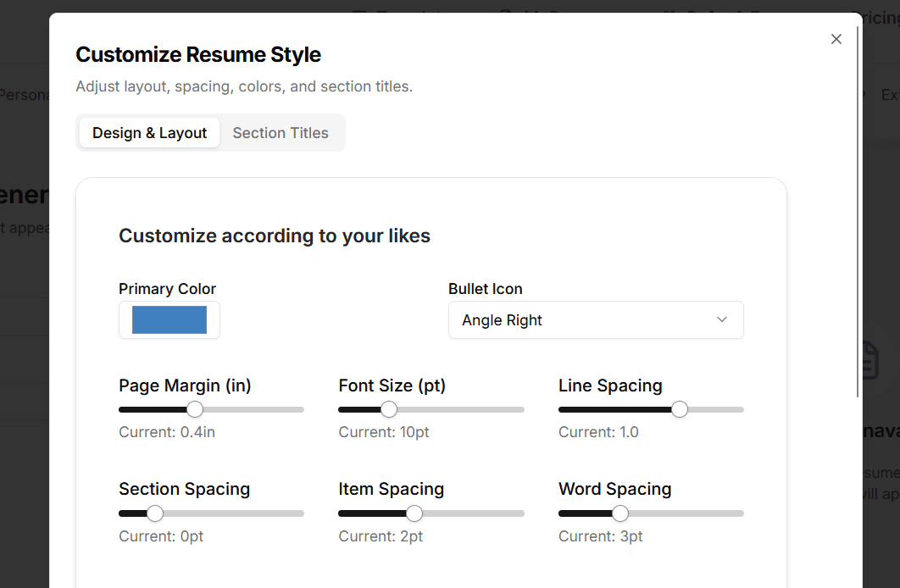
Task: Click the 'Adjust layout, spacing, colors' subtitle text
Action: pos(244,86)
